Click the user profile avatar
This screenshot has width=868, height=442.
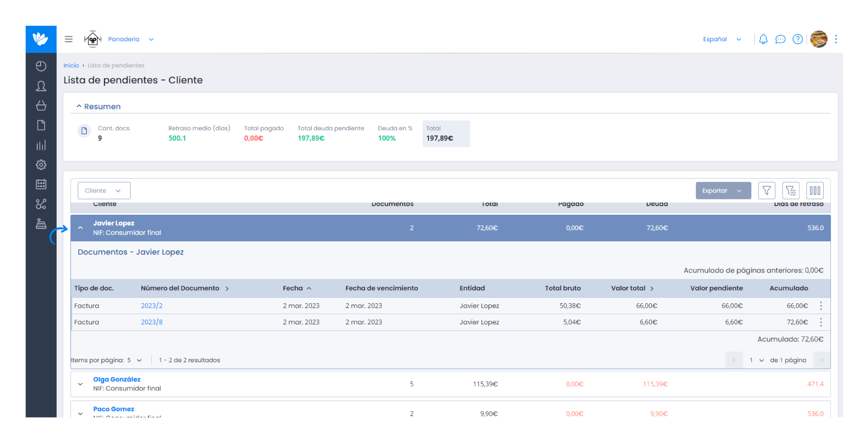click(819, 39)
